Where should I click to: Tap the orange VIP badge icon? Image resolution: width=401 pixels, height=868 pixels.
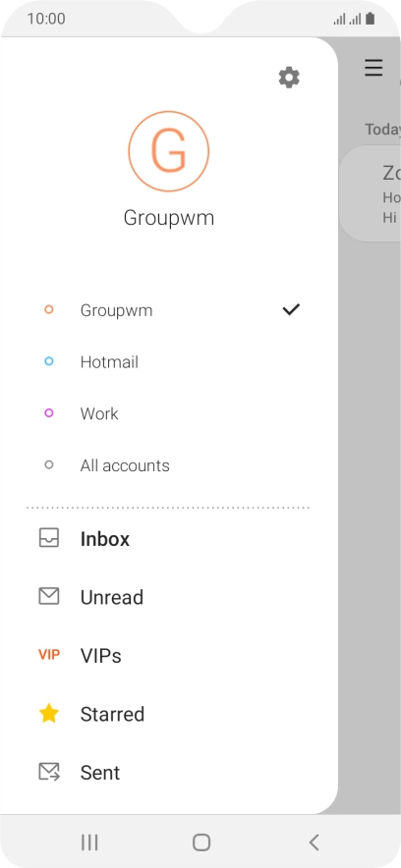point(49,655)
